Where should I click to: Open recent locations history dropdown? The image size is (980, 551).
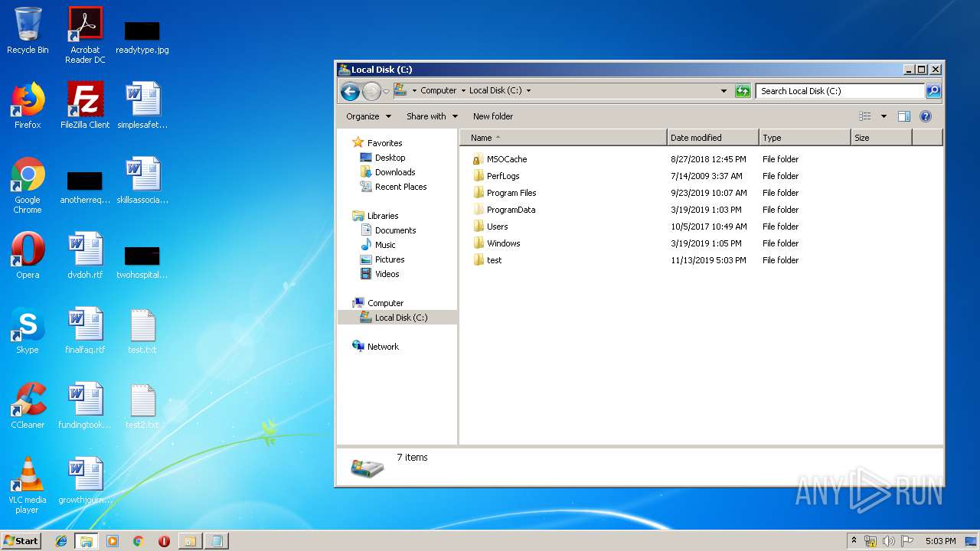[387, 91]
